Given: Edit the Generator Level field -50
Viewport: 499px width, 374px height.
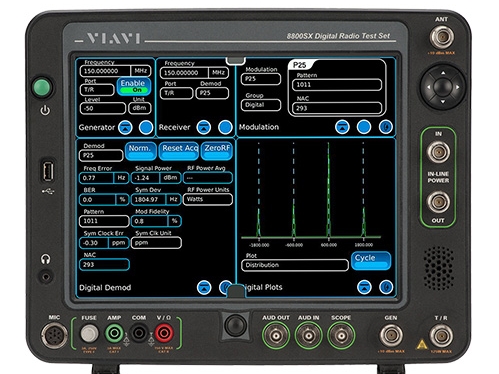Looking at the screenshot, I should pyautogui.click(x=103, y=108).
